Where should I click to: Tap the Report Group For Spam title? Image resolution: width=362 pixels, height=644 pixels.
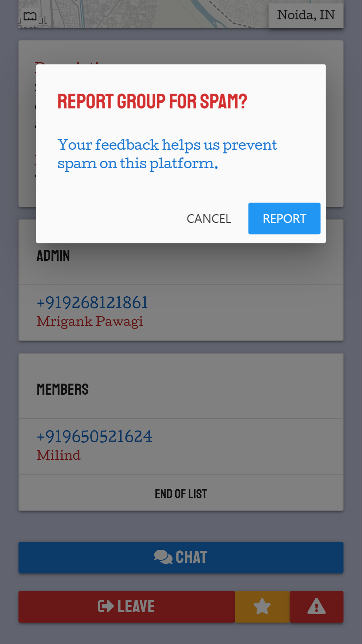[152, 101]
